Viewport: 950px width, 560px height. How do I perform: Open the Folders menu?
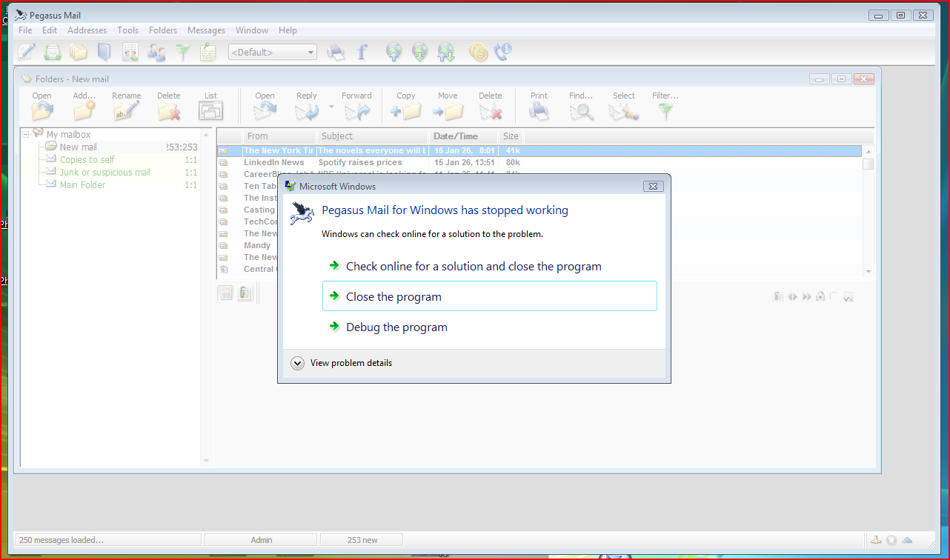(x=162, y=30)
